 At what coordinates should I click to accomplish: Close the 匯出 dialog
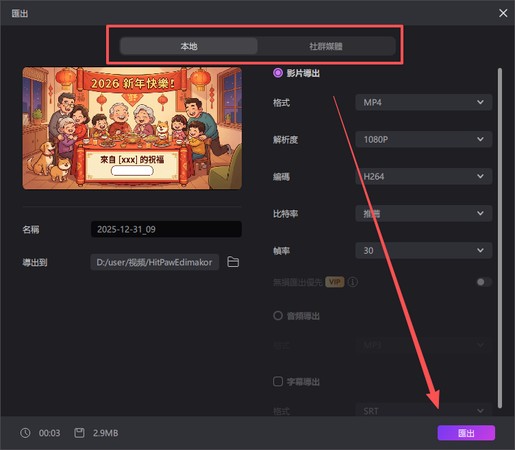[503, 13]
